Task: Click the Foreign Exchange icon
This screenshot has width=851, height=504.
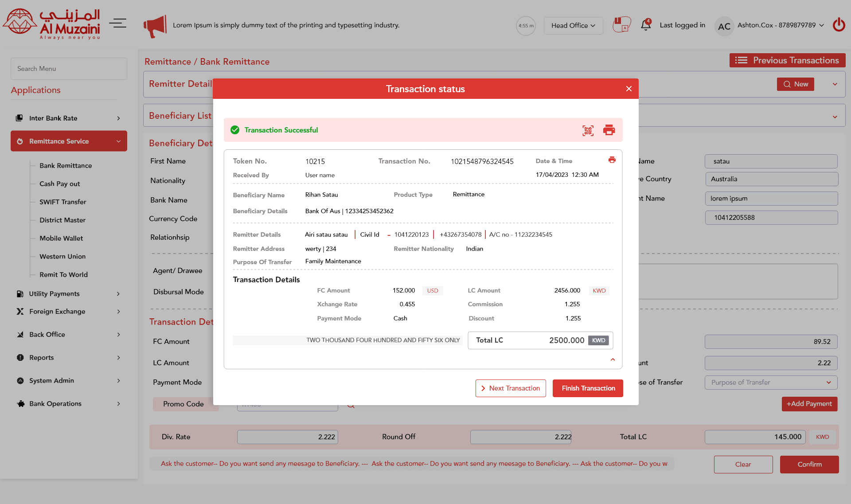Action: (20, 311)
